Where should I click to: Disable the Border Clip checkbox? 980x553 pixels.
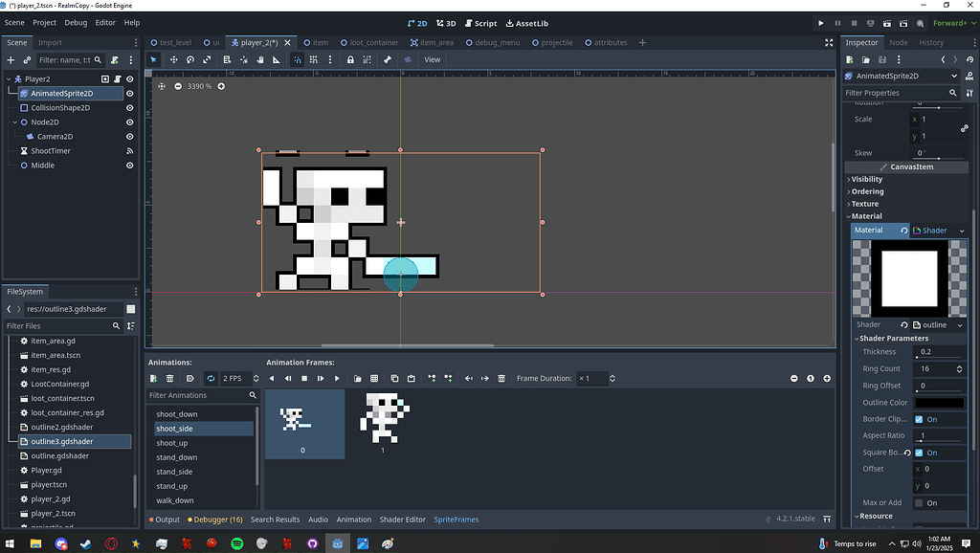pos(919,419)
